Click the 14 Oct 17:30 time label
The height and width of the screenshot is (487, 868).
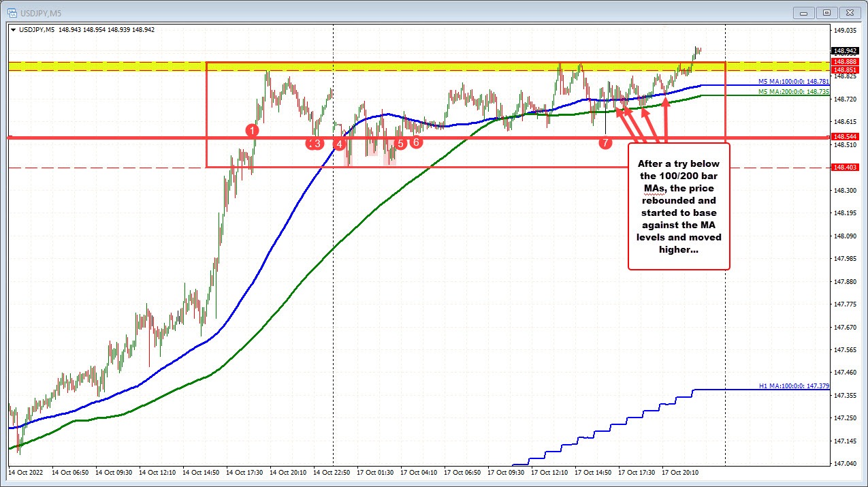244,471
